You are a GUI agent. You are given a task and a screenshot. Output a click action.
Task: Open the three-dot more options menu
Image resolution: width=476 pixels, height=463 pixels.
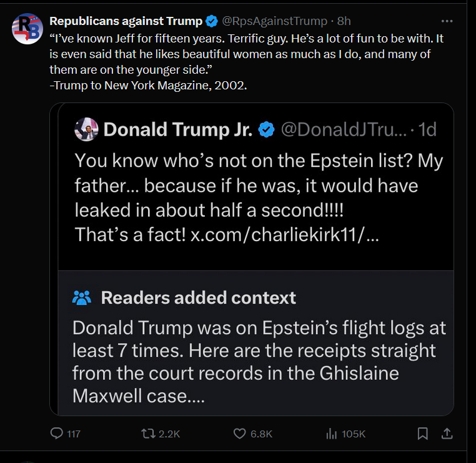447,21
